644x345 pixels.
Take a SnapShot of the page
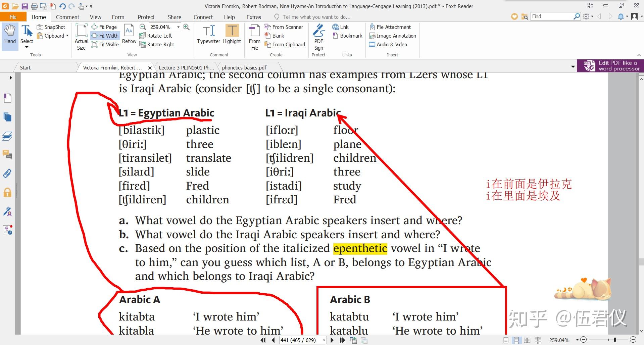pos(51,27)
